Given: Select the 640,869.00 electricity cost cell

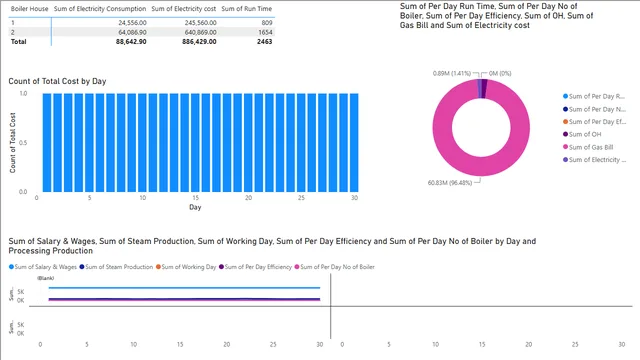Looking at the screenshot, I should click(x=200, y=32).
